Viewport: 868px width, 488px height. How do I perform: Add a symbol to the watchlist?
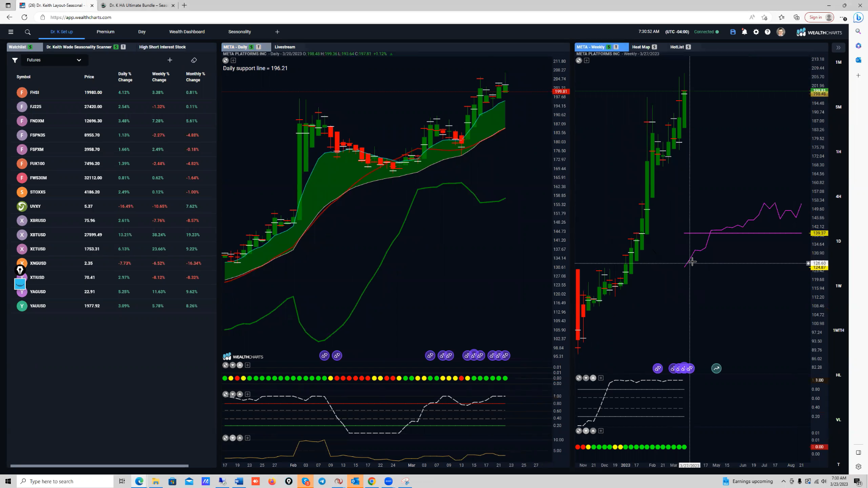click(170, 60)
